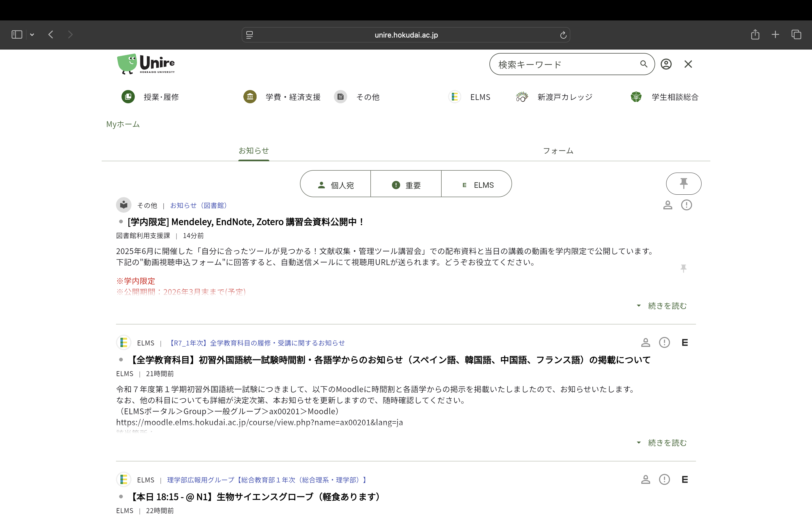Open the sidebar dropdown chevron
Image resolution: width=812 pixels, height=528 pixels.
click(x=32, y=35)
